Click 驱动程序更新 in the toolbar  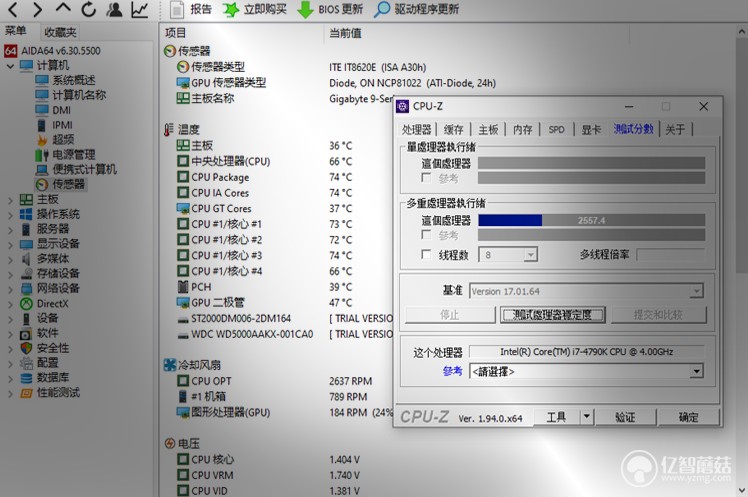pyautogui.click(x=416, y=9)
